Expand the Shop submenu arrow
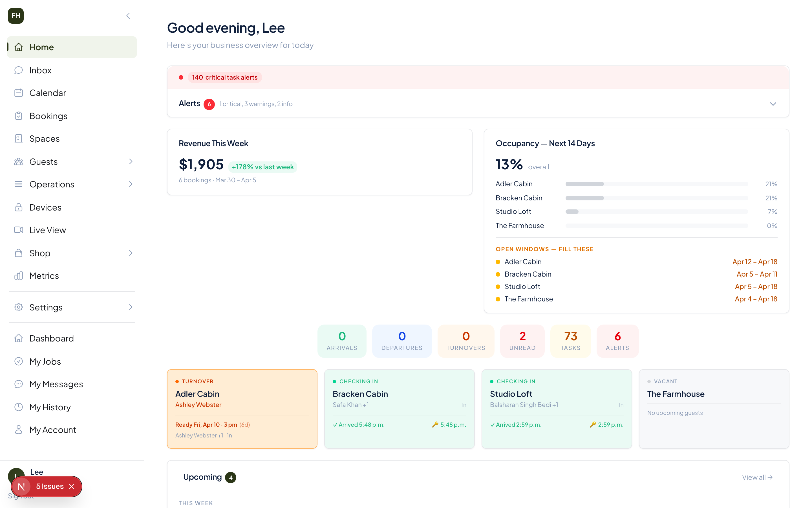The image size is (812, 508). coord(131,253)
